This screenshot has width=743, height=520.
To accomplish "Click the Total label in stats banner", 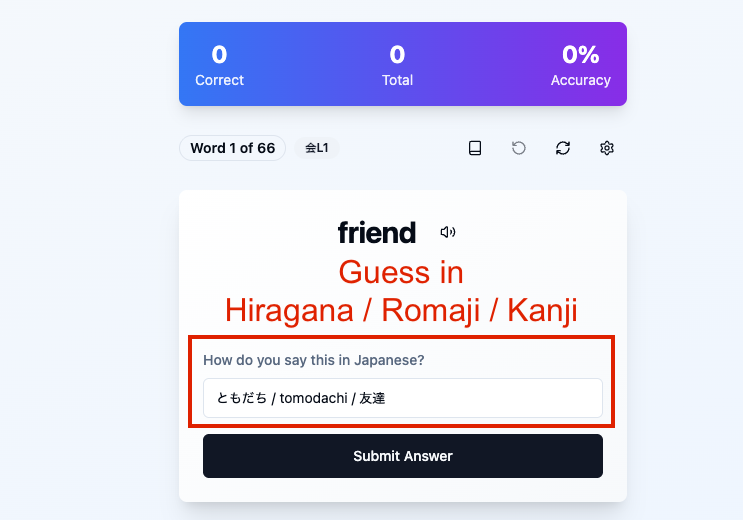I will tap(398, 80).
